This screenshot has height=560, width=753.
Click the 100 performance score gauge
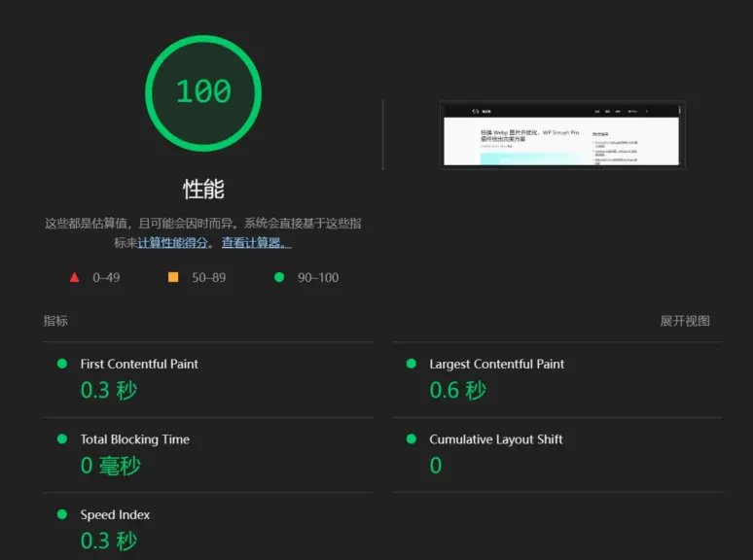coord(203,92)
